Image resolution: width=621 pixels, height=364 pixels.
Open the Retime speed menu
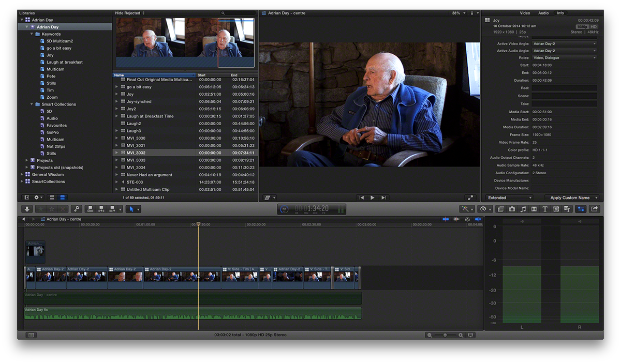coord(485,209)
